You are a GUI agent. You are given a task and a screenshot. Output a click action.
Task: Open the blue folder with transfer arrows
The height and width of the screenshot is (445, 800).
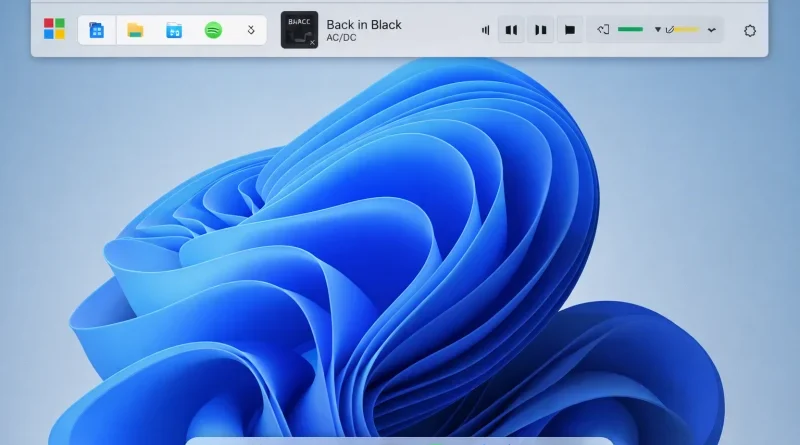pyautogui.click(x=174, y=30)
